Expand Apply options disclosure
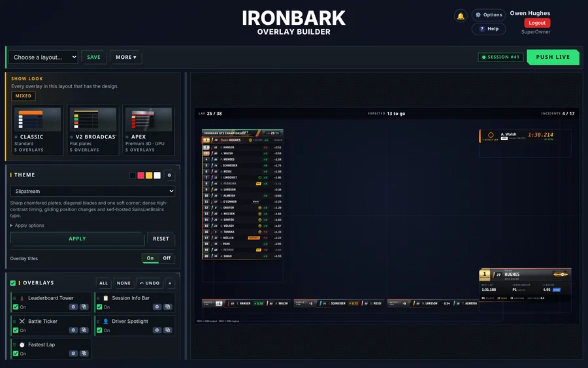588x368 pixels. pos(27,226)
